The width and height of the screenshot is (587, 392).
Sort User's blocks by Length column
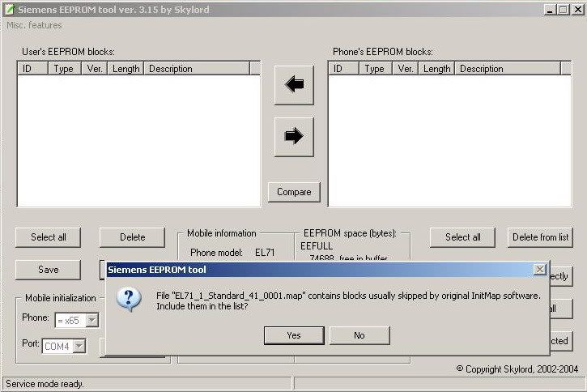[x=125, y=69]
